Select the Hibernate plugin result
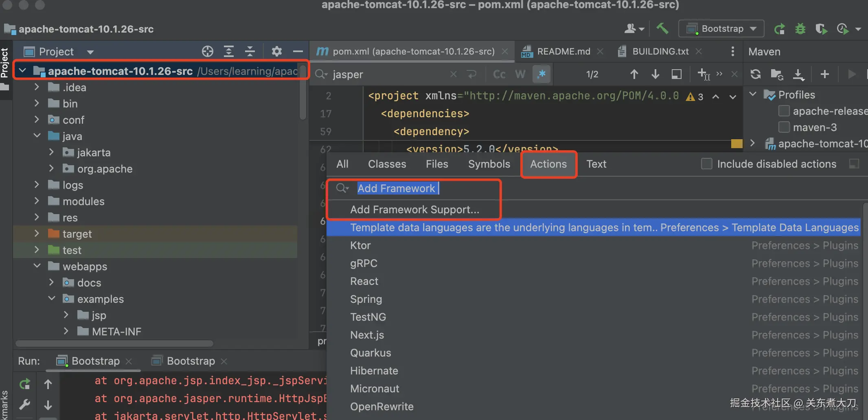Viewport: 868px width, 420px height. point(593,371)
